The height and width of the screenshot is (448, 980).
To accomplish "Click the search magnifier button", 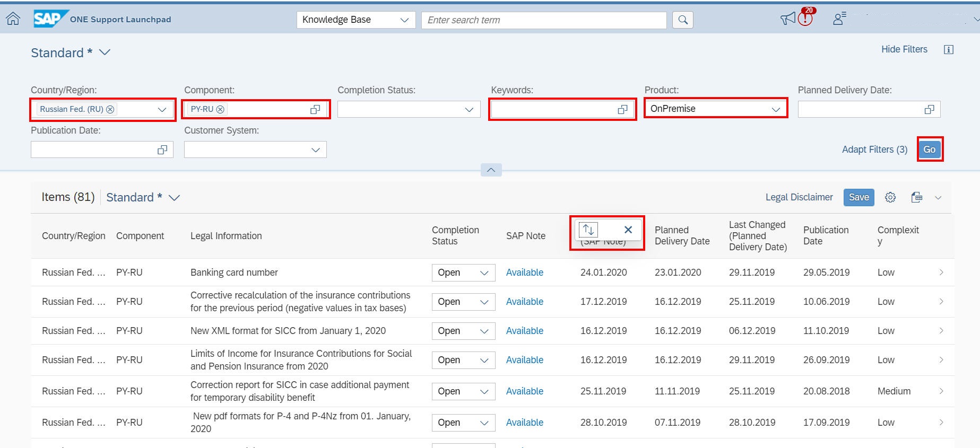I will pos(683,20).
